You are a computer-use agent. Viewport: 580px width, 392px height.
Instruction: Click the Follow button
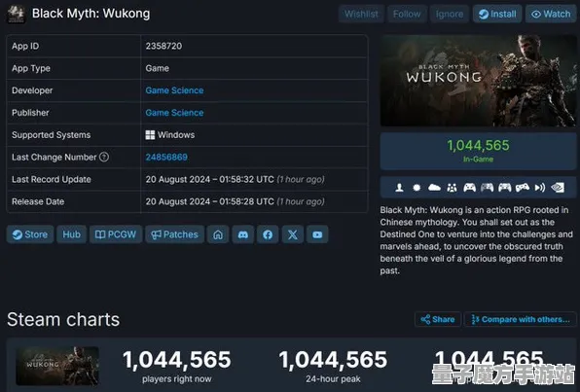coord(407,14)
